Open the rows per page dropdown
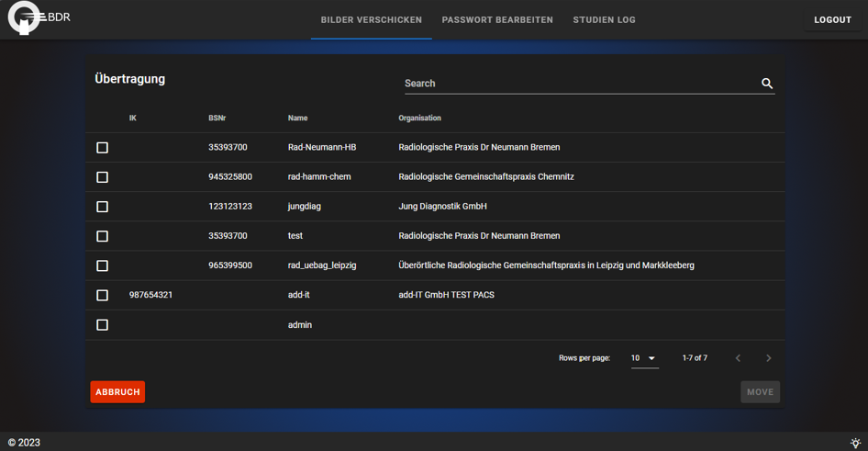The width and height of the screenshot is (868, 451). [644, 358]
